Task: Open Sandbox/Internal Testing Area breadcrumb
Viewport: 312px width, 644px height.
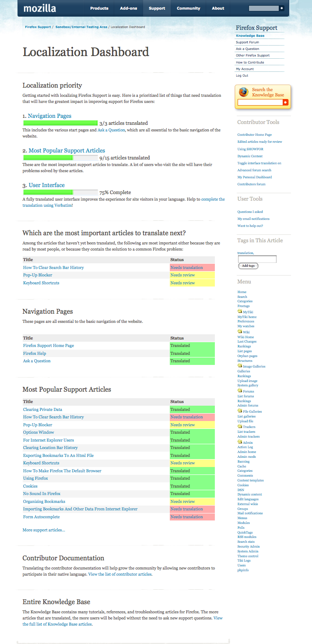Action: click(81, 27)
